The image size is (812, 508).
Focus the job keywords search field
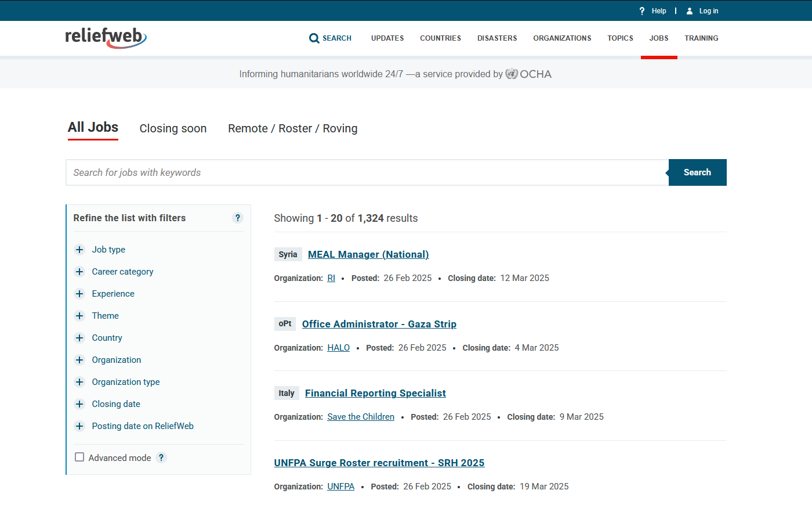coord(367,172)
